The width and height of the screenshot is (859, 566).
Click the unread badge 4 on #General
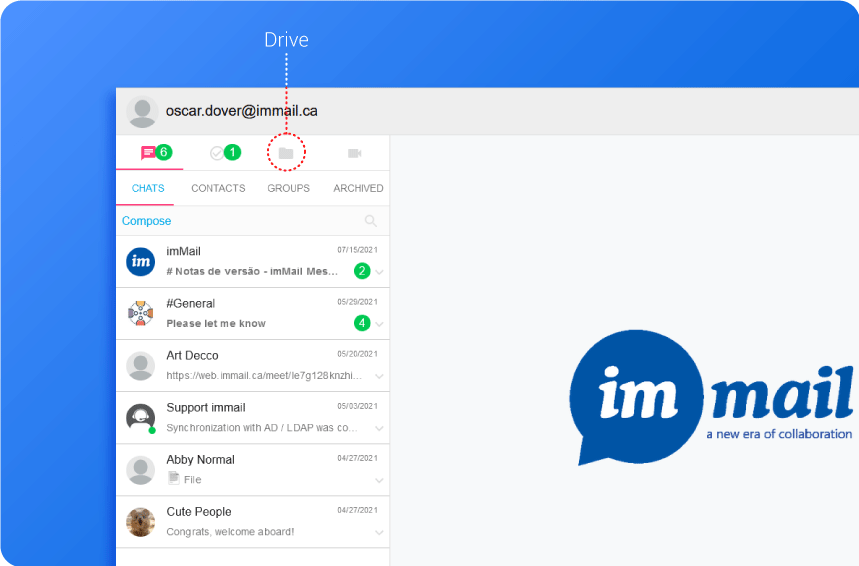[x=362, y=323]
